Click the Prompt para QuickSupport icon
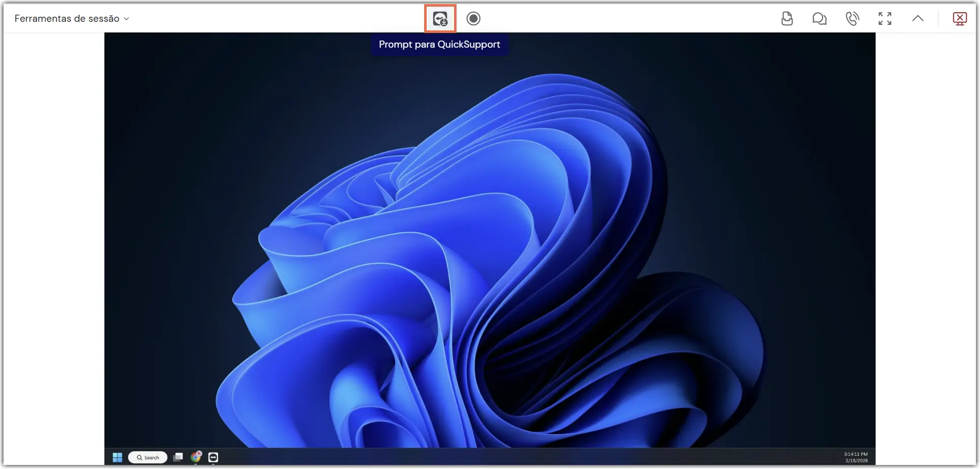Image resolution: width=980 pixels, height=469 pixels. coord(440,19)
